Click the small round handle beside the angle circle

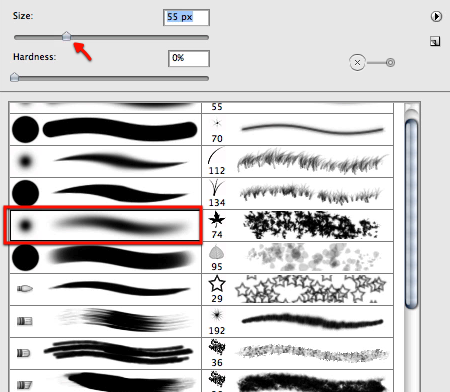tap(390, 62)
